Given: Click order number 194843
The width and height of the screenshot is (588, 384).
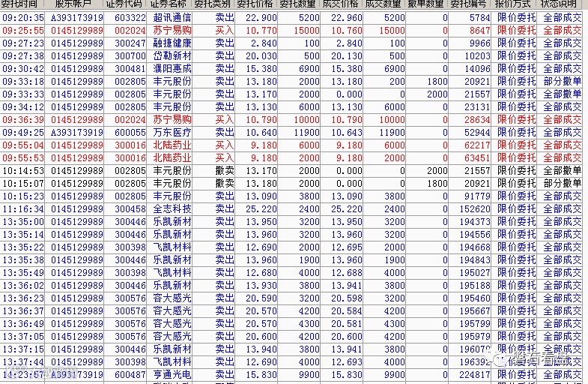Looking at the screenshot, I should tap(475, 260).
